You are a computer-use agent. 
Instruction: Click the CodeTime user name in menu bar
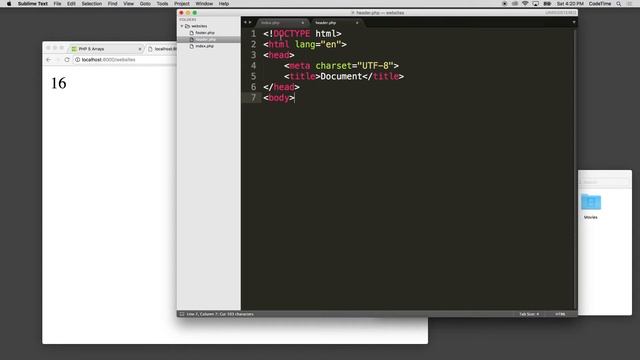point(600,4)
